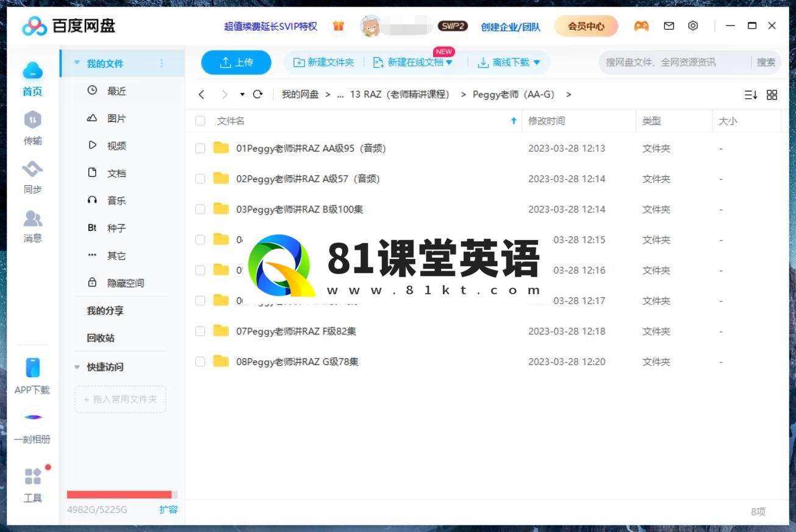Click the Baidu Netdisk logo

click(x=69, y=26)
